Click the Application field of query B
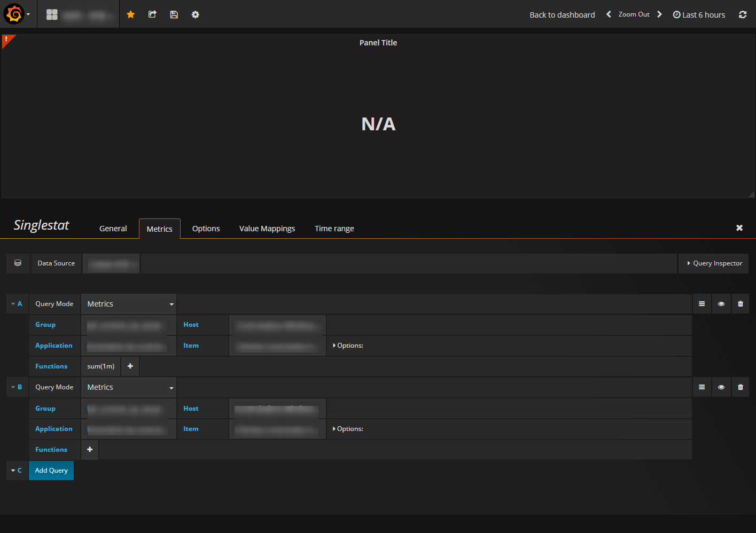The height and width of the screenshot is (533, 756). pyautogui.click(x=129, y=429)
